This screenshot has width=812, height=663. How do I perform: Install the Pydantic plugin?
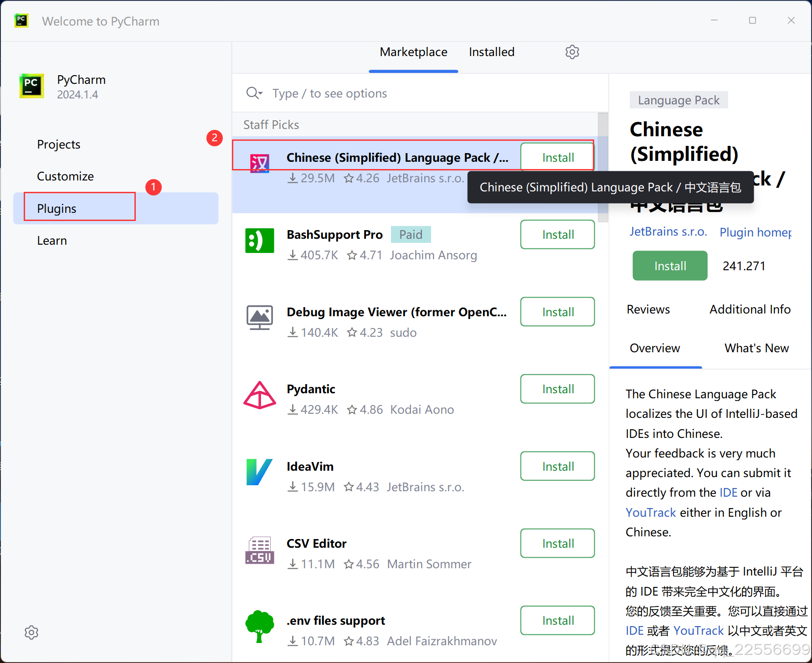coord(557,389)
